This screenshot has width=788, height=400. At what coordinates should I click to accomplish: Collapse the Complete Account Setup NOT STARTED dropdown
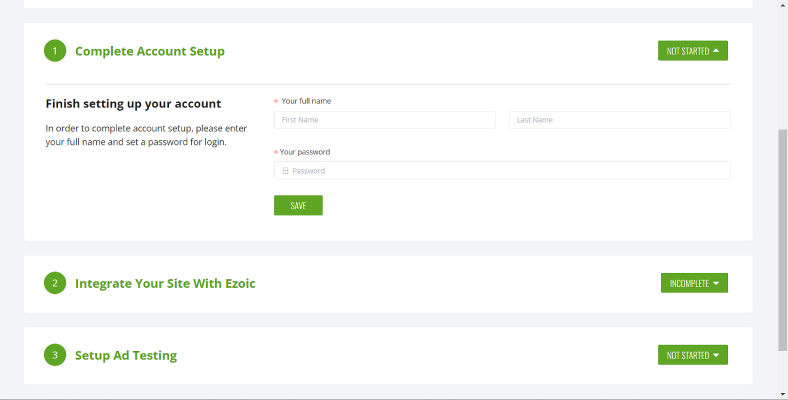point(693,51)
